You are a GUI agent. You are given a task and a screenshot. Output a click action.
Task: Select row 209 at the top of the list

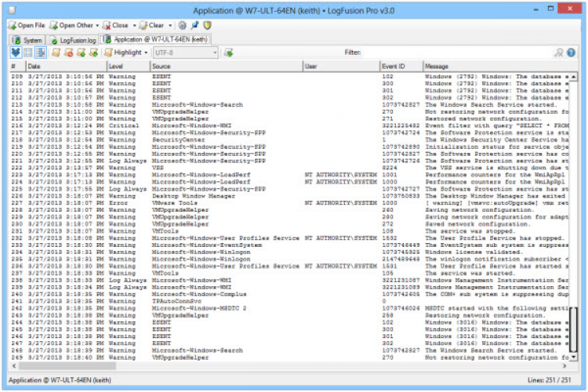click(289, 77)
